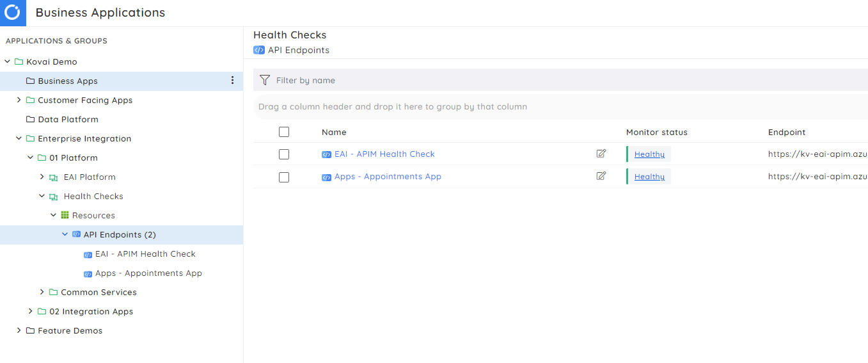868x363 pixels.
Task: Click the EAI Platform application icon
Action: click(x=54, y=177)
